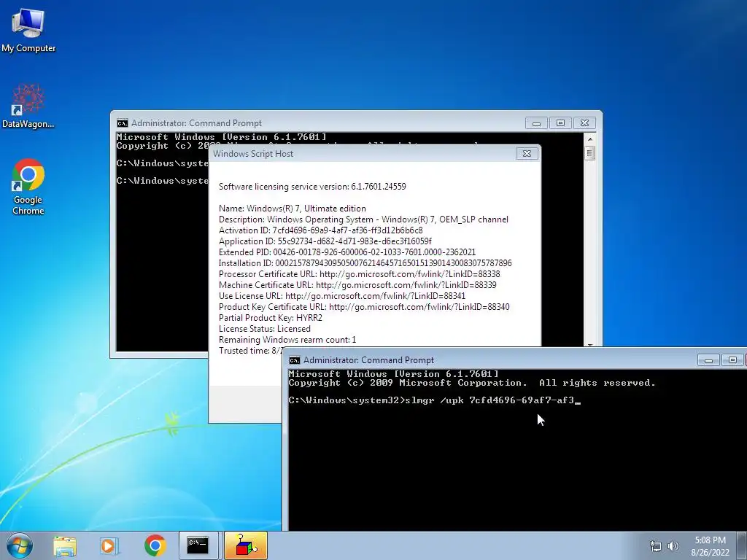The image size is (747, 560).
Task: Click the slmgr /upk command line
Action: pos(434,400)
